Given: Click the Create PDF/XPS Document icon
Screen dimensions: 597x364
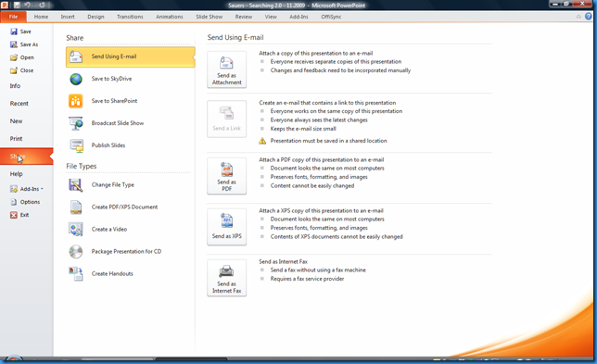Looking at the screenshot, I should 76,207.
